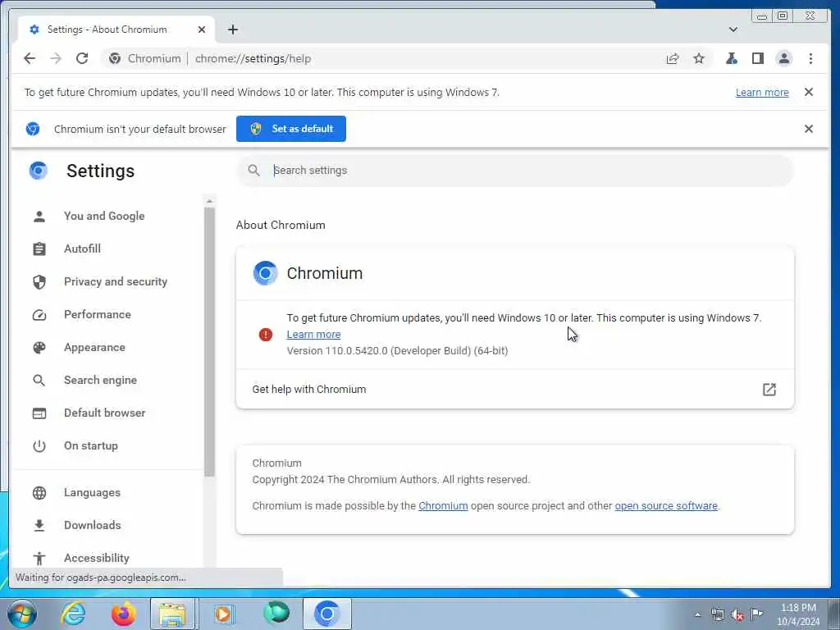This screenshot has height=630, width=840.
Task: Click the sidebar scrollbar up arrow
Action: click(209, 202)
